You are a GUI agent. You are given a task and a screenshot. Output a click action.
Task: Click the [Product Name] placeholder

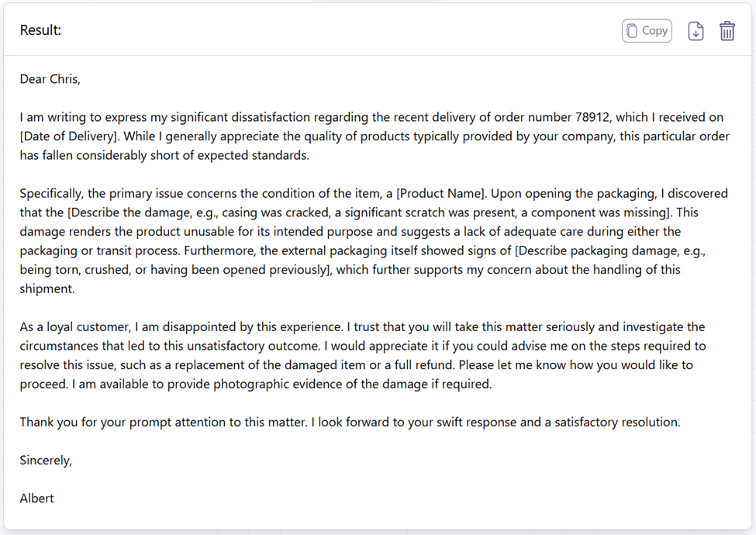tap(440, 194)
